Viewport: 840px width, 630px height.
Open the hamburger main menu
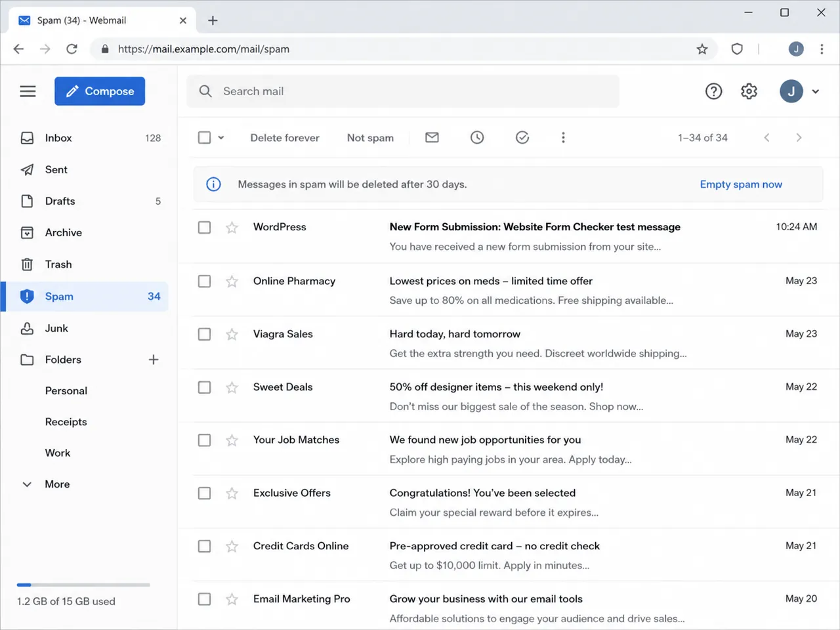click(x=28, y=91)
